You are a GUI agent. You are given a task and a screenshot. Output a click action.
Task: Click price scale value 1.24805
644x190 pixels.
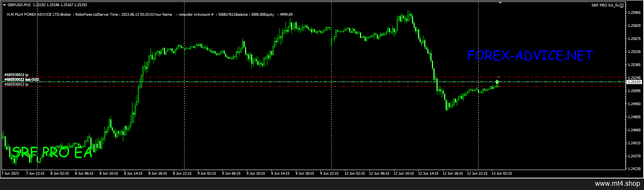(x=634, y=117)
